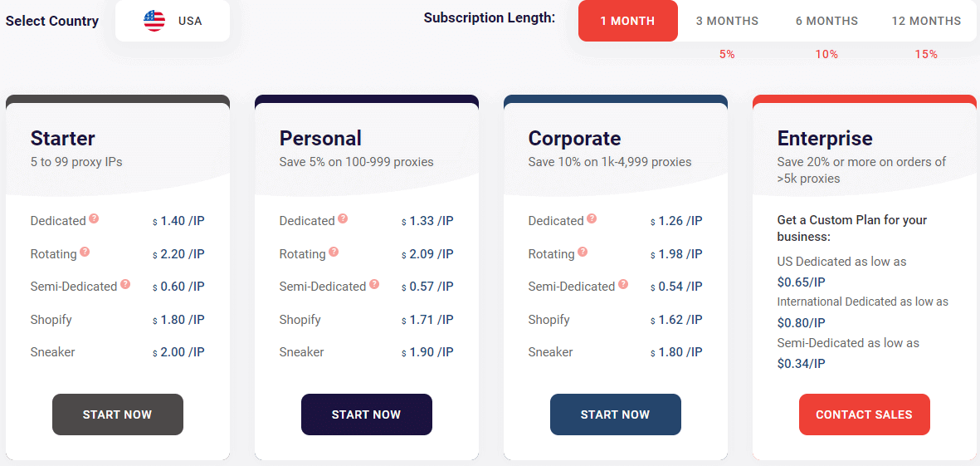Switch to the 12 Months subscription
Image resolution: width=980 pixels, height=466 pixels.
pos(926,21)
